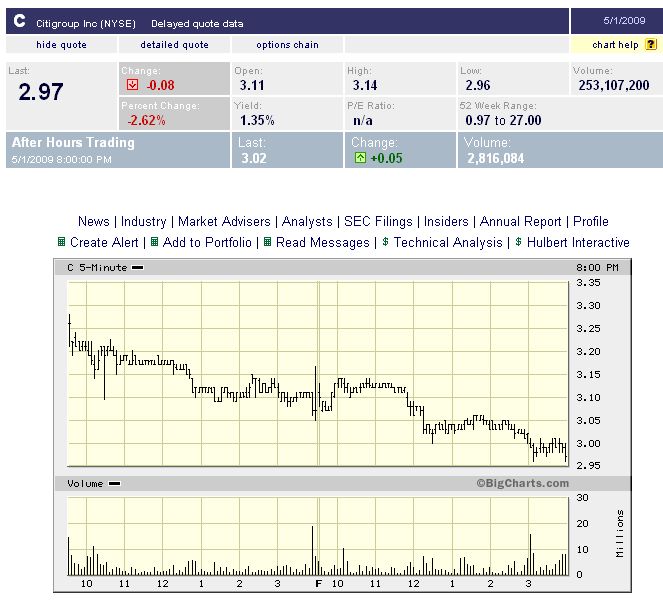This screenshot has height=604, width=663.
Task: View the Annual Report link
Action: pyautogui.click(x=521, y=221)
